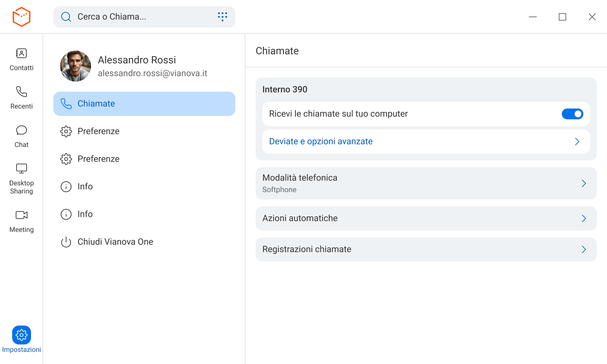Expand Registrazioni chiamate section
This screenshot has width=607, height=364.
pyautogui.click(x=584, y=249)
